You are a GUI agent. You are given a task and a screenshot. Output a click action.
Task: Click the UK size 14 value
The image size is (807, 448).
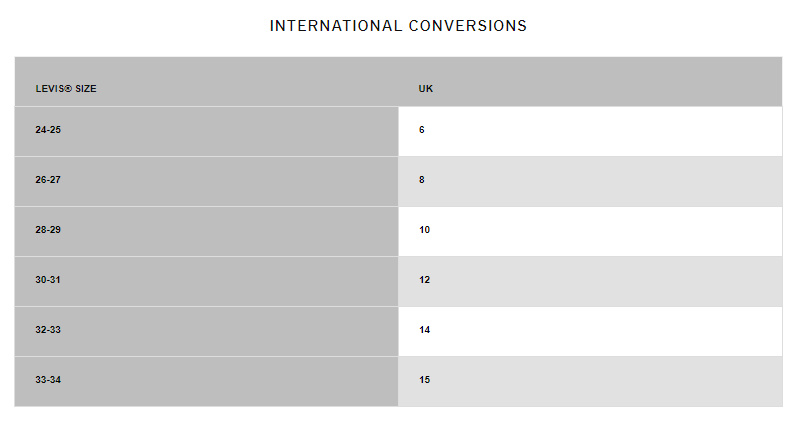pyautogui.click(x=425, y=330)
